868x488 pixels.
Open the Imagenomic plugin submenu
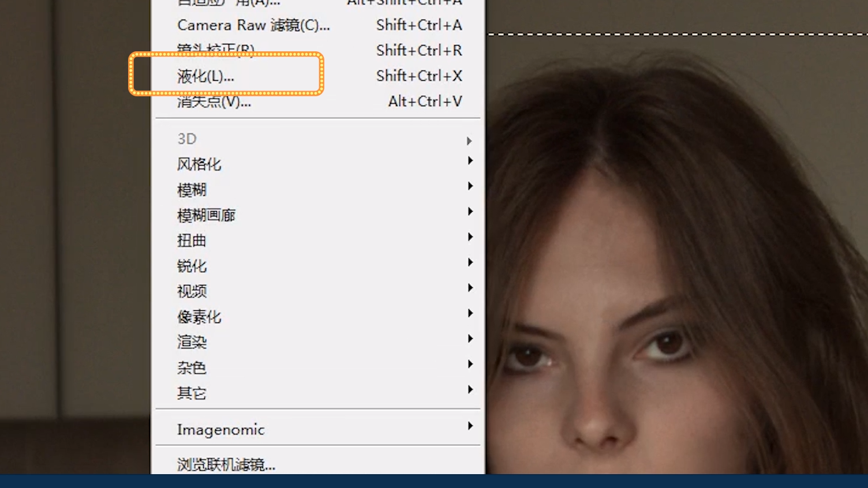tap(220, 430)
